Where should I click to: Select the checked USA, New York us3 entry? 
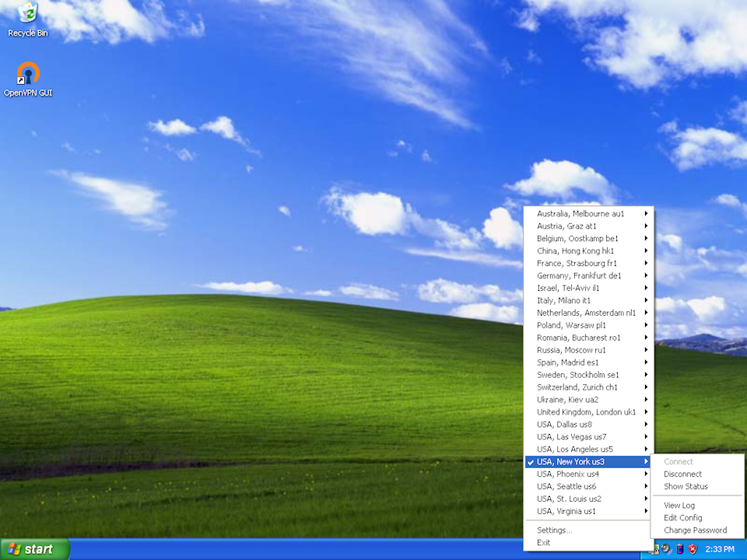pyautogui.click(x=588, y=461)
